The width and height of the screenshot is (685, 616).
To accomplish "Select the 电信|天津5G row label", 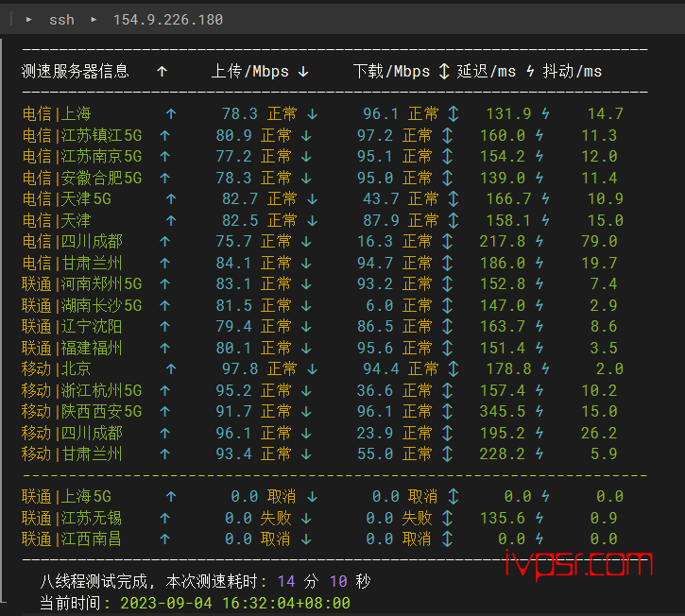I will (66, 199).
